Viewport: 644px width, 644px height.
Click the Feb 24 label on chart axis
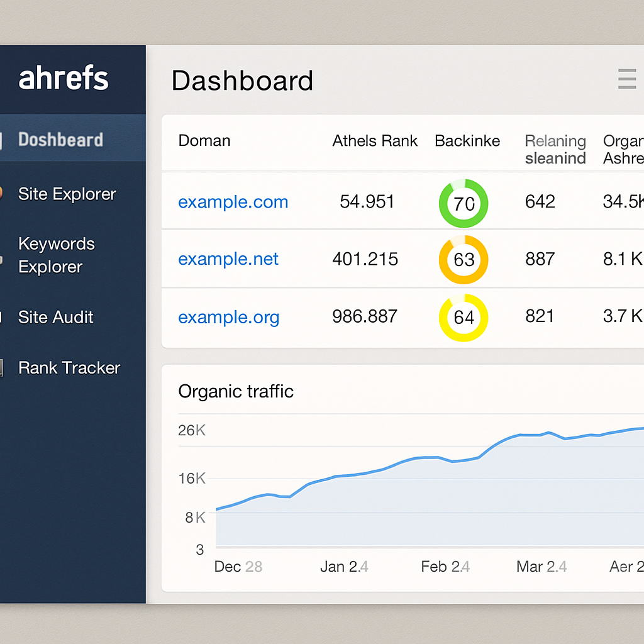(445, 567)
